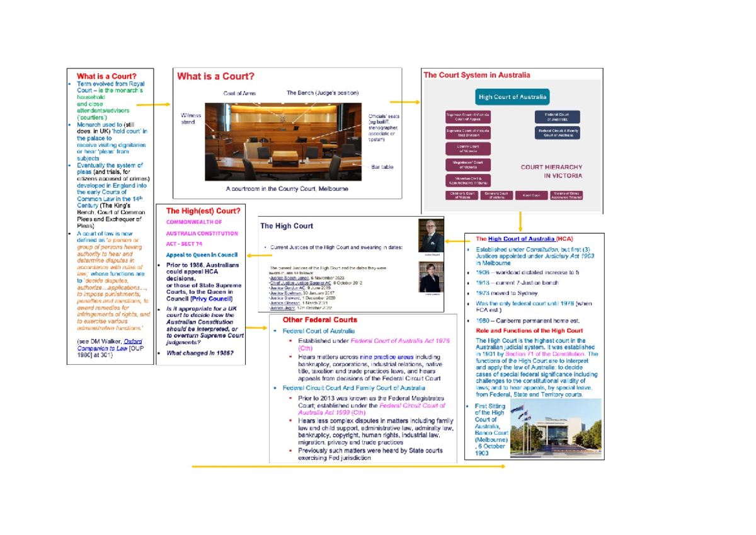The height and width of the screenshot is (535, 756).
Task: Click the Other Federal Courts heading
Action: pos(320,320)
